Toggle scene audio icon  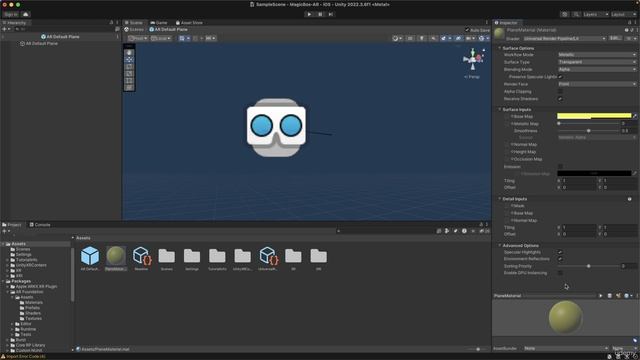433,38
